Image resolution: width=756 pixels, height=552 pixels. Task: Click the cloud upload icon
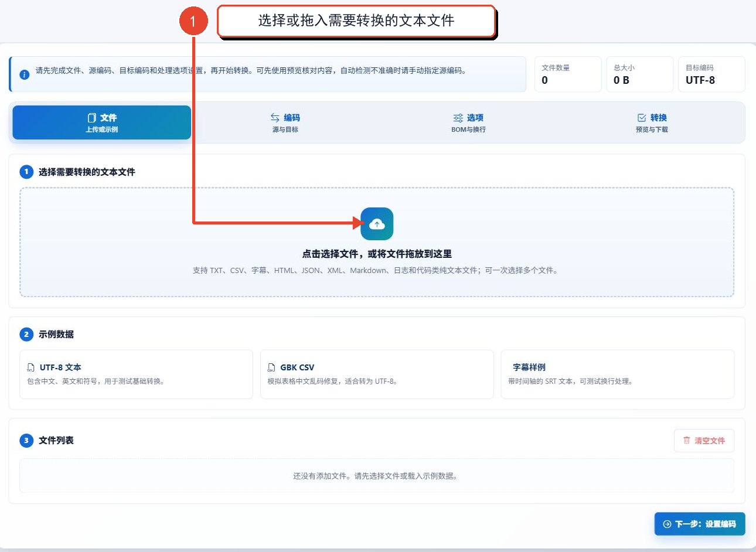(377, 224)
